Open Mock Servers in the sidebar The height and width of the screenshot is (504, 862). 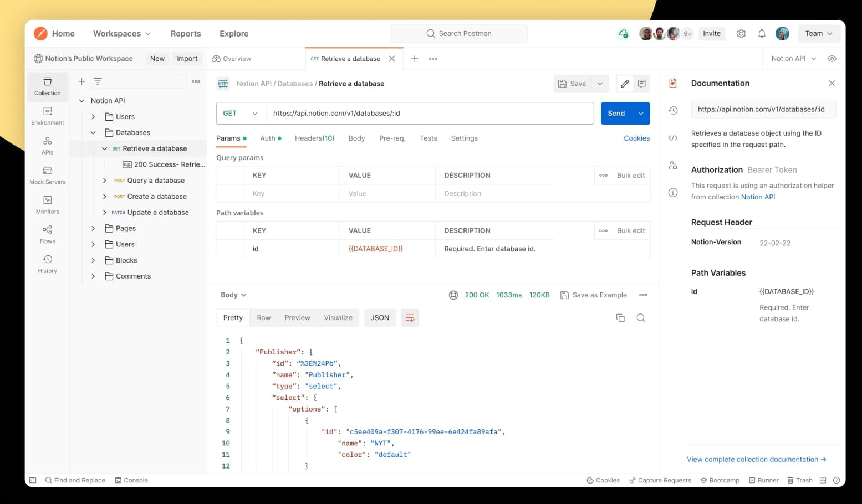(x=48, y=176)
